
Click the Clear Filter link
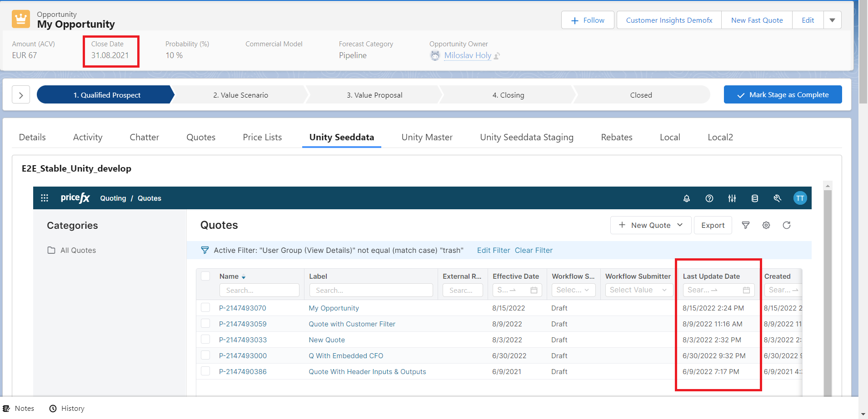pos(534,250)
